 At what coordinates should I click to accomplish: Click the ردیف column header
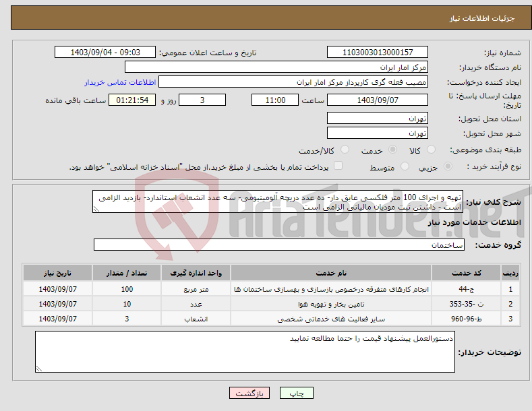pyautogui.click(x=510, y=273)
